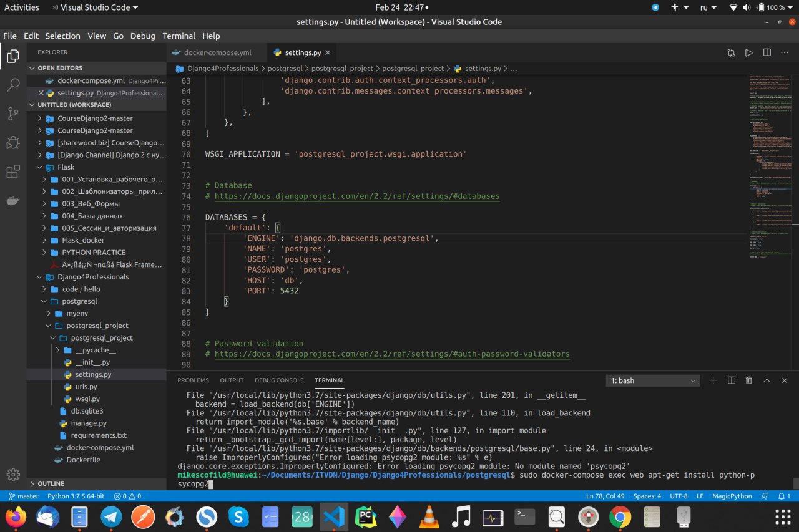Click feedback icon in status bar

[765, 496]
